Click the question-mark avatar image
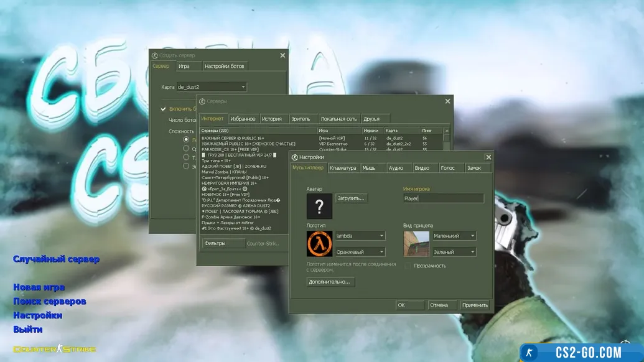 [x=319, y=206]
